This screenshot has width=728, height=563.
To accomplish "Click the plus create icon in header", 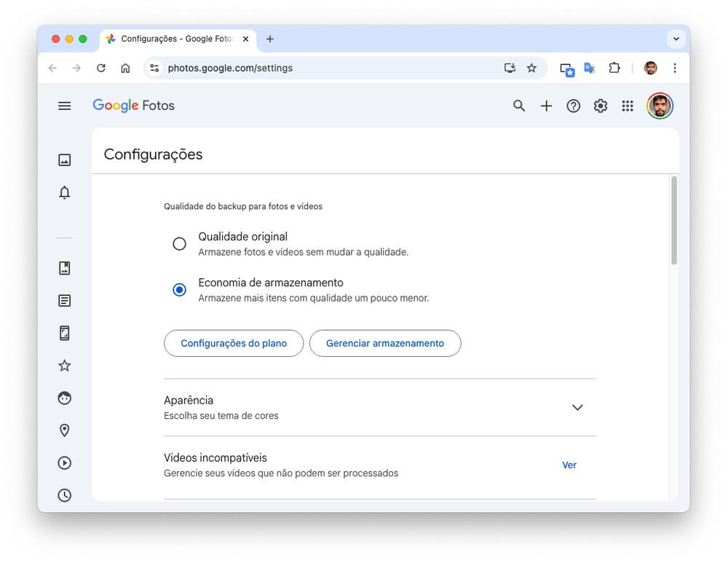I will click(546, 106).
